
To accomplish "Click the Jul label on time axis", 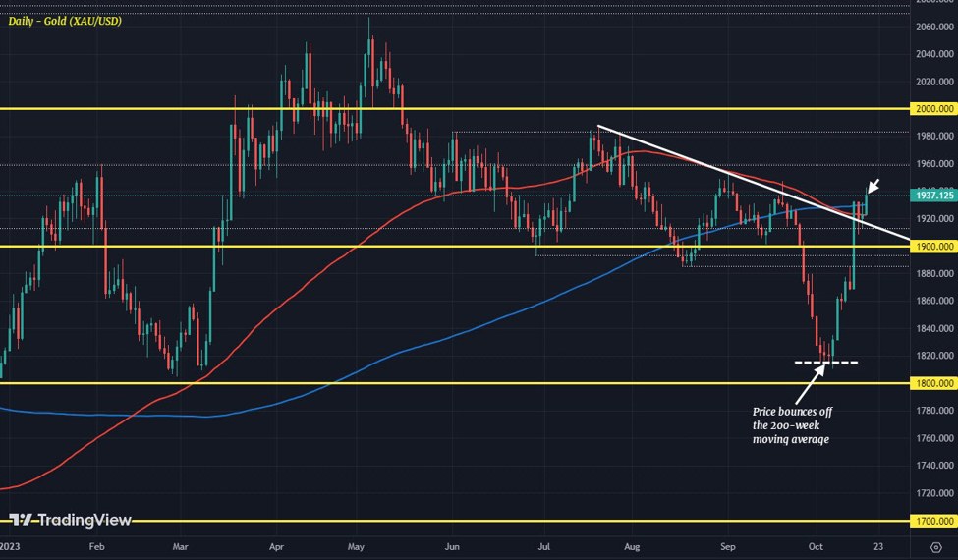I will tap(543, 546).
